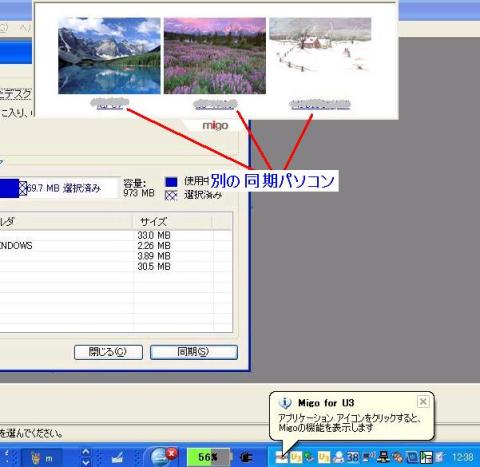The image size is (480, 467).
Task: Click the blue capacity usage bar
Action: (9, 188)
